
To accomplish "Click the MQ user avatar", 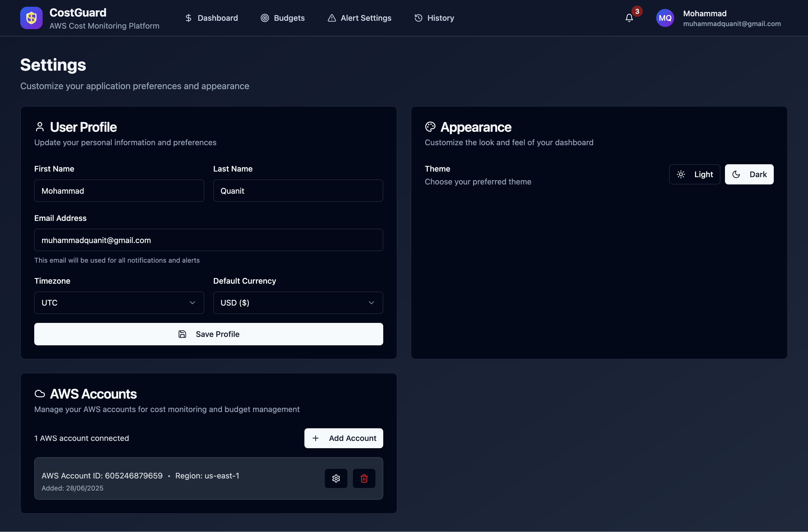I will click(665, 18).
